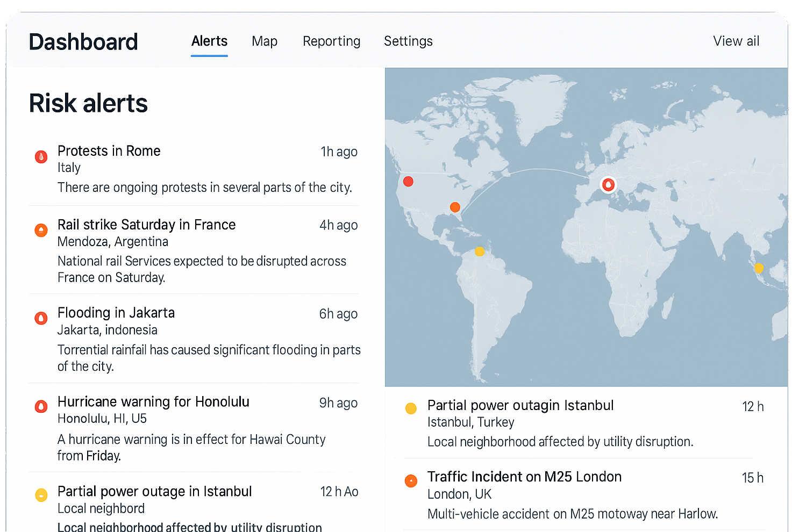
Task: Select the Hurricane warning for Honolulu entry
Action: coord(153,401)
